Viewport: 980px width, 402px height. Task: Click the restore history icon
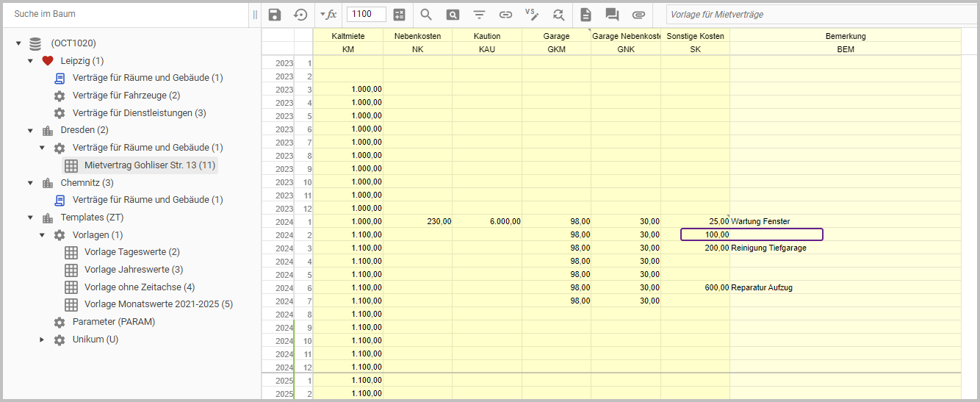(300, 15)
